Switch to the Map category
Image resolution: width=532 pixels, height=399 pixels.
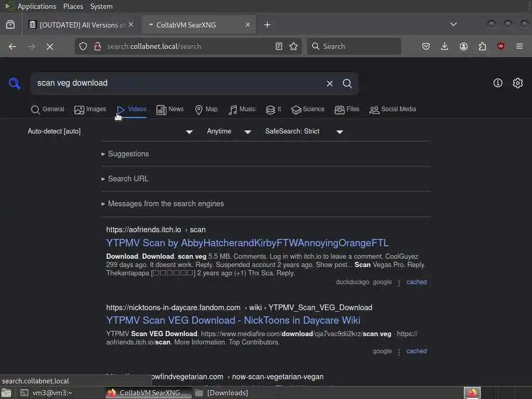click(206, 109)
